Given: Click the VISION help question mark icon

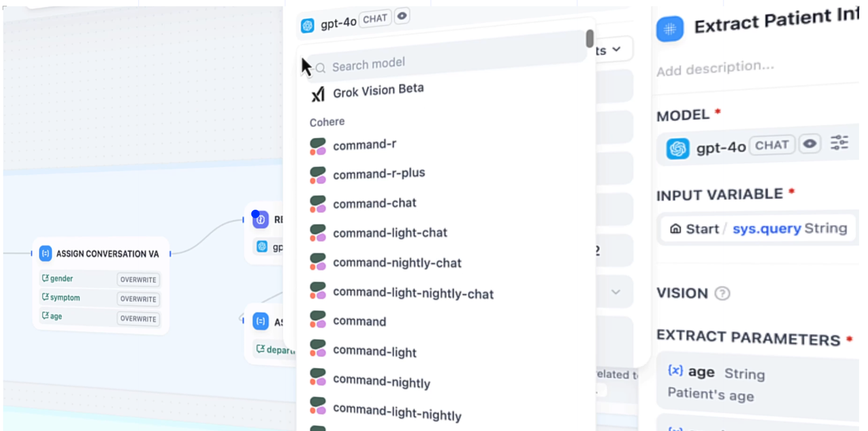Looking at the screenshot, I should click(723, 294).
